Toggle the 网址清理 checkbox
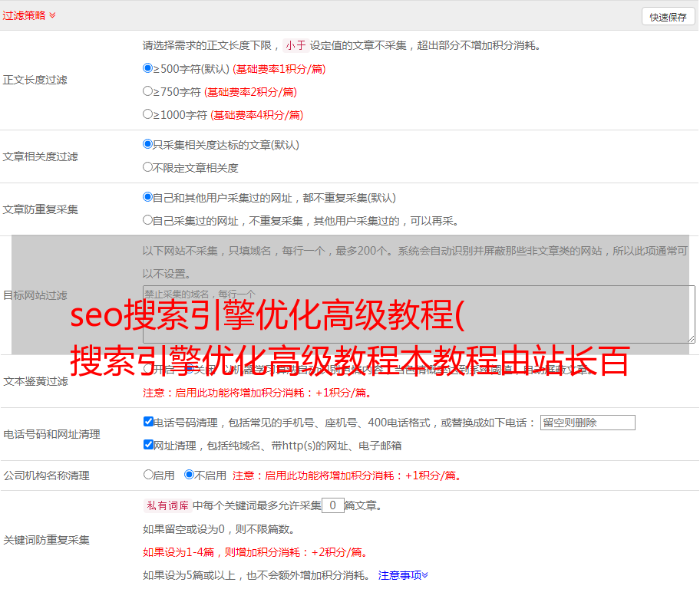 click(x=149, y=445)
